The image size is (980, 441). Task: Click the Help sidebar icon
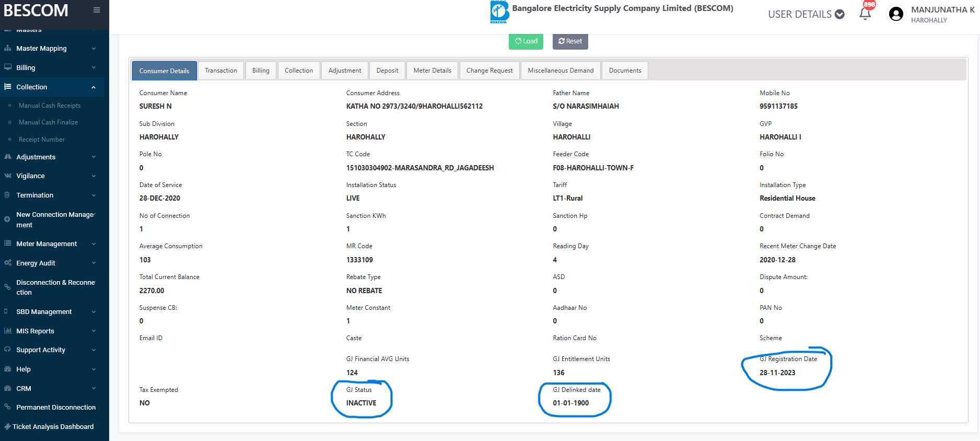coord(8,369)
